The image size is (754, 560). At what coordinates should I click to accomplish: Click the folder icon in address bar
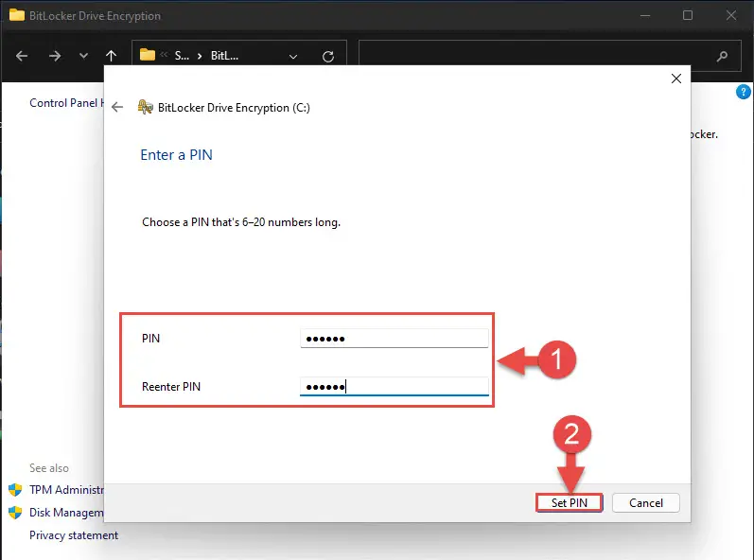pyautogui.click(x=148, y=55)
